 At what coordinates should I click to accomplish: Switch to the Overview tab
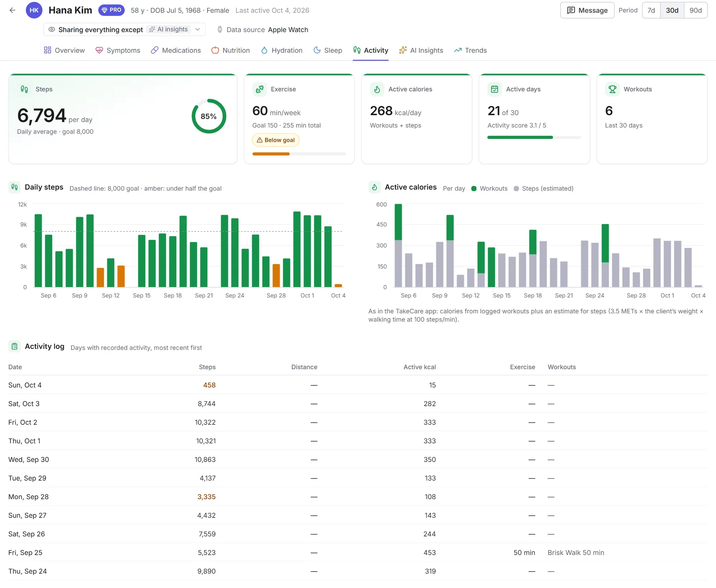point(64,50)
